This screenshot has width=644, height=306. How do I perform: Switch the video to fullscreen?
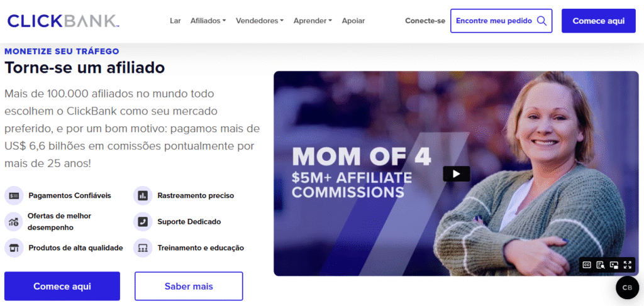click(627, 265)
